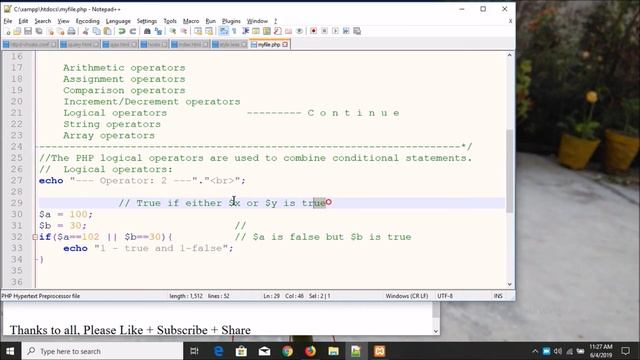Toggle Show All Characters pilcrow button

[234, 31]
